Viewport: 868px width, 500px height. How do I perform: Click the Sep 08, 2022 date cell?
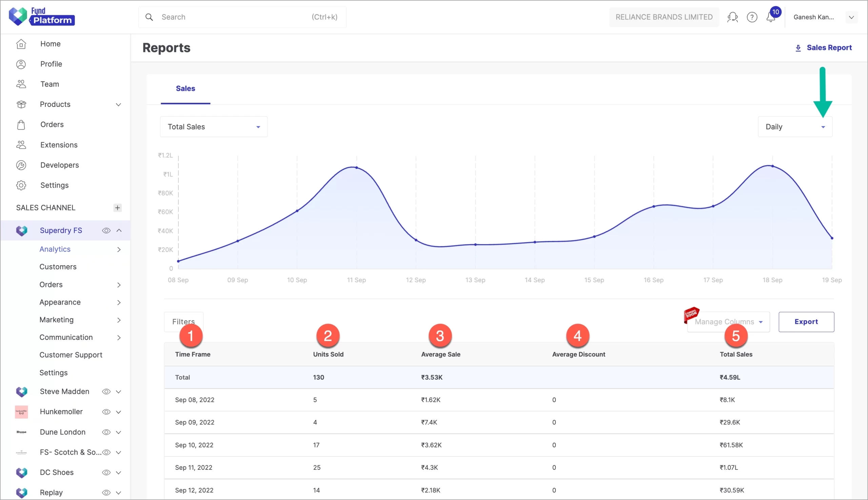(194, 400)
